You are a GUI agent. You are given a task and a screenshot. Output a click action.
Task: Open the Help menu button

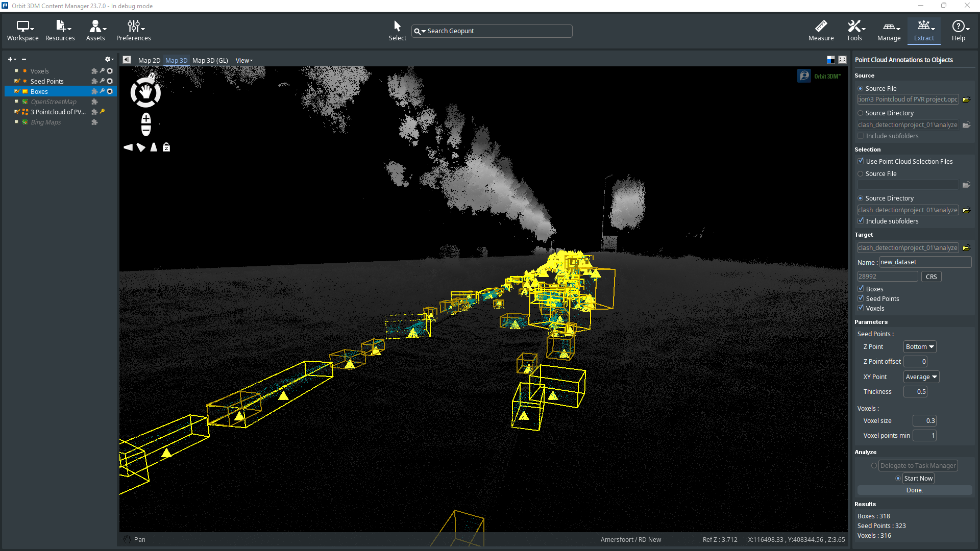pos(959,31)
